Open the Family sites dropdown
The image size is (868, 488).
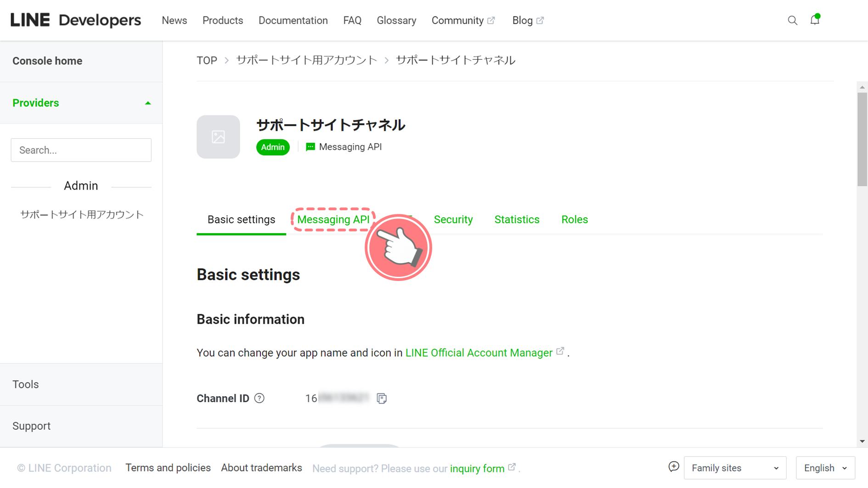pyautogui.click(x=735, y=468)
